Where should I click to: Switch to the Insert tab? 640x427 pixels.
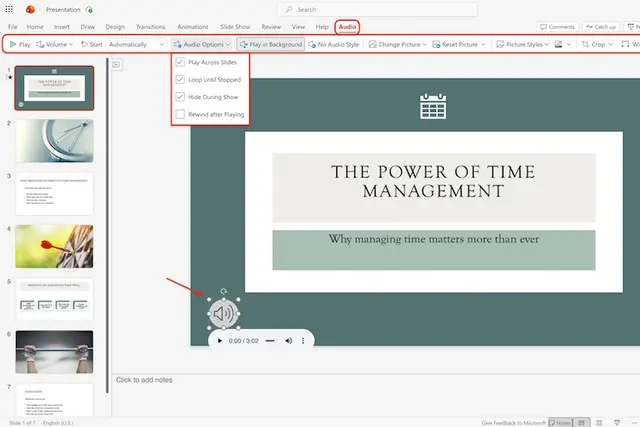point(62,27)
